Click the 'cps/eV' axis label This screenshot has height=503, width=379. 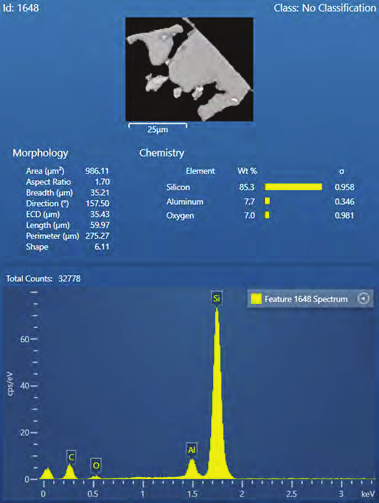(x=11, y=384)
